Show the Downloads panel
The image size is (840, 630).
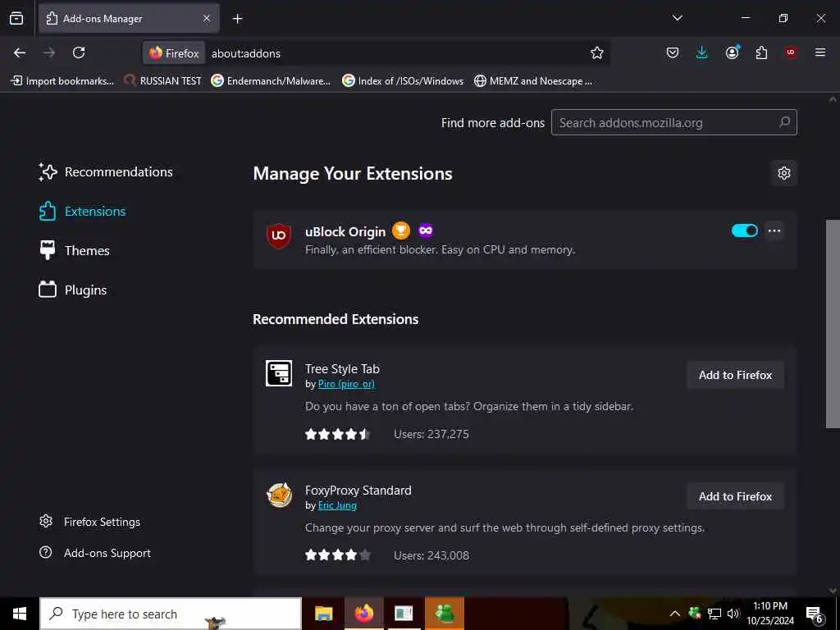tap(702, 52)
